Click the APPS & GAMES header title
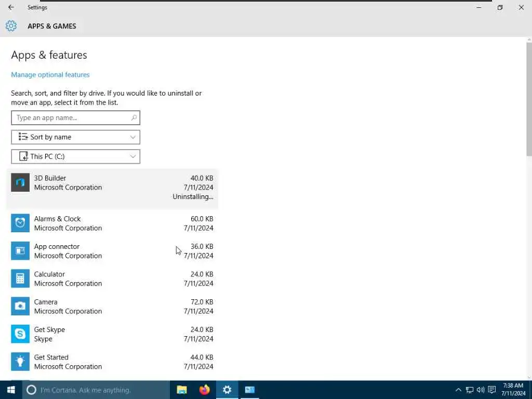532x399 pixels. tap(52, 26)
